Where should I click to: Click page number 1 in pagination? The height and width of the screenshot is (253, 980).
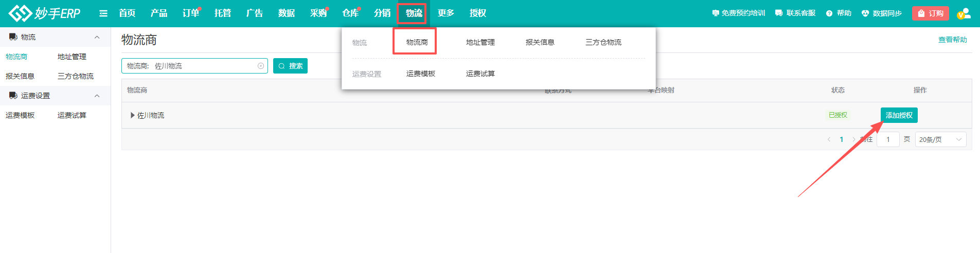coord(842,139)
